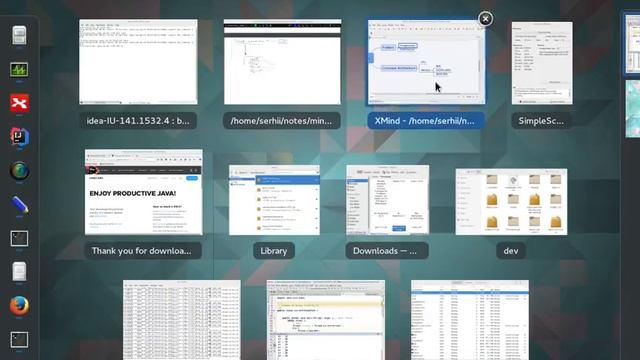Launch Firefox from the dash
The height and width of the screenshot is (360, 640).
click(19, 306)
